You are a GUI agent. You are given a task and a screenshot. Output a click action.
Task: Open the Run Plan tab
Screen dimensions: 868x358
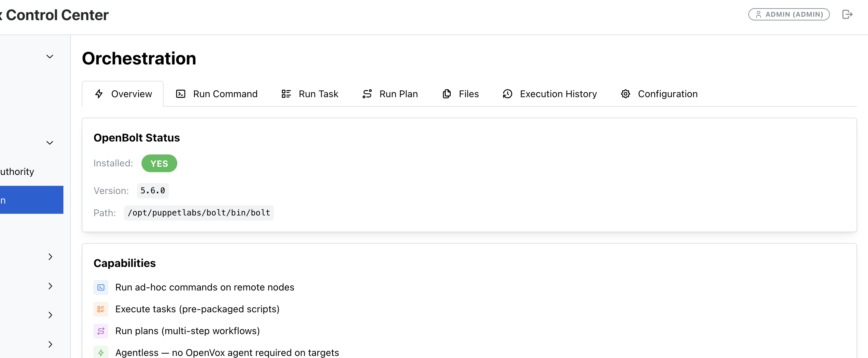click(x=390, y=94)
